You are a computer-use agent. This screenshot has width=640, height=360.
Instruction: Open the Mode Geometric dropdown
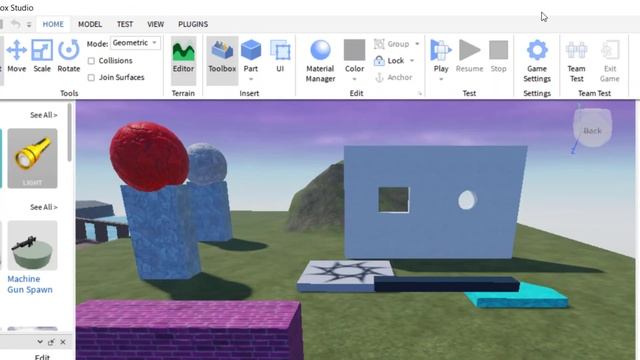click(x=136, y=43)
